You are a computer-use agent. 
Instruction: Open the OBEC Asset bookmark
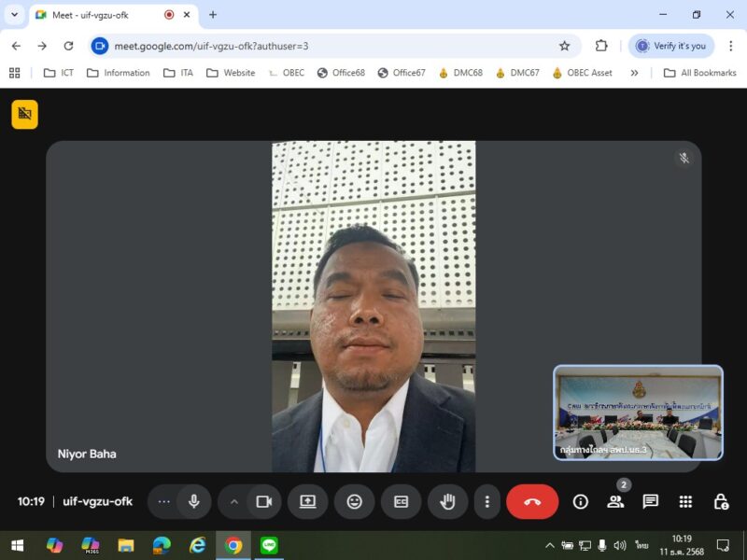582,73
